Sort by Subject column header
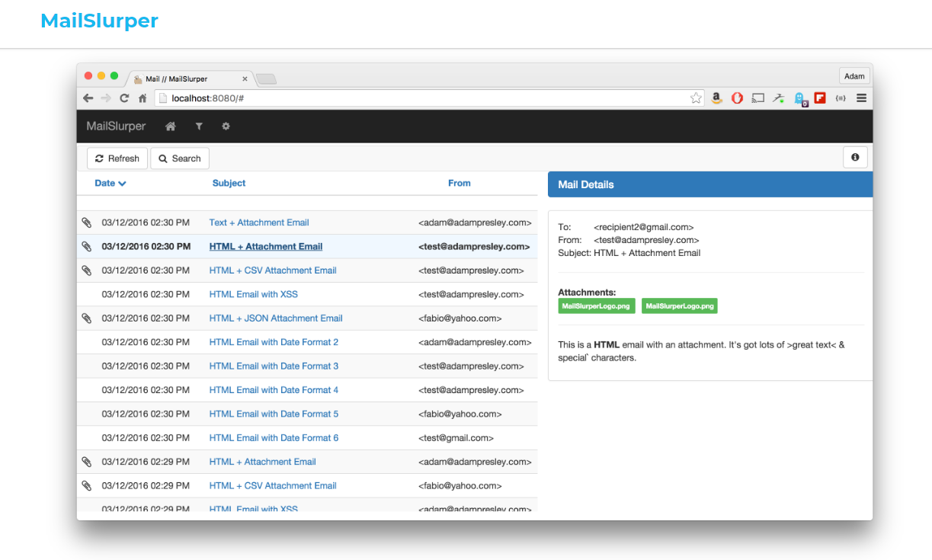Image resolution: width=932 pixels, height=560 pixels. point(229,183)
